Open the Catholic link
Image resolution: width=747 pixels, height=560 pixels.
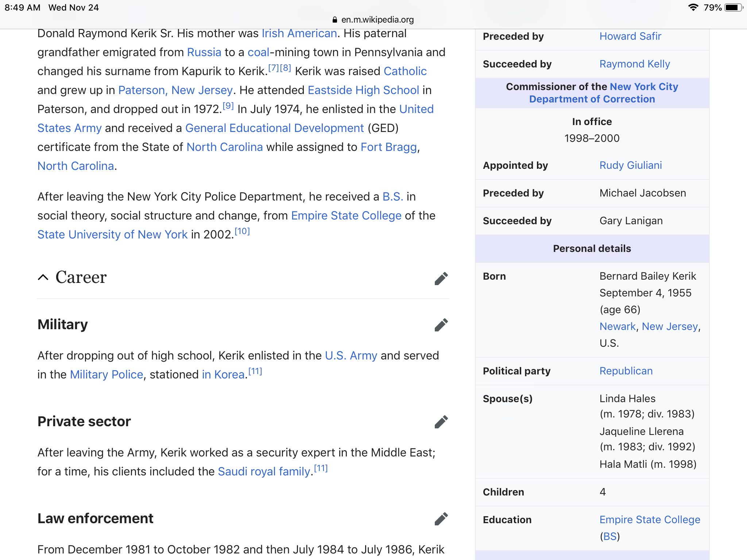pos(405,71)
